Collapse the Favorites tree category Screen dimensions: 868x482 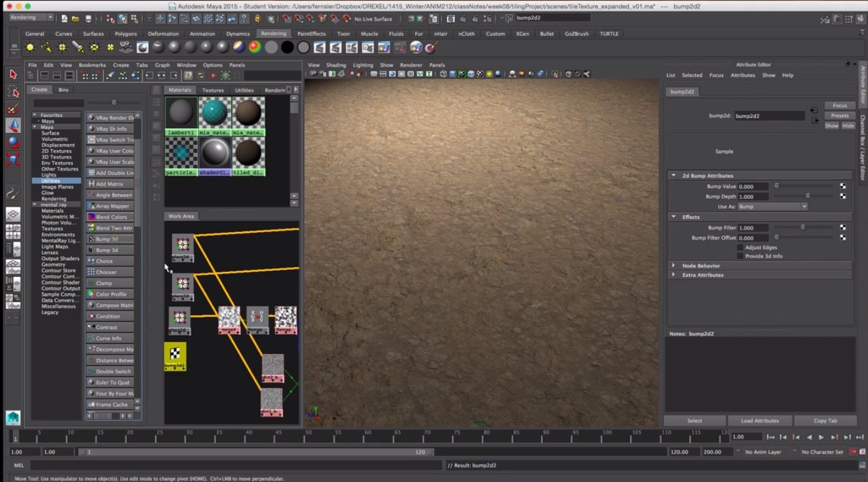point(35,115)
